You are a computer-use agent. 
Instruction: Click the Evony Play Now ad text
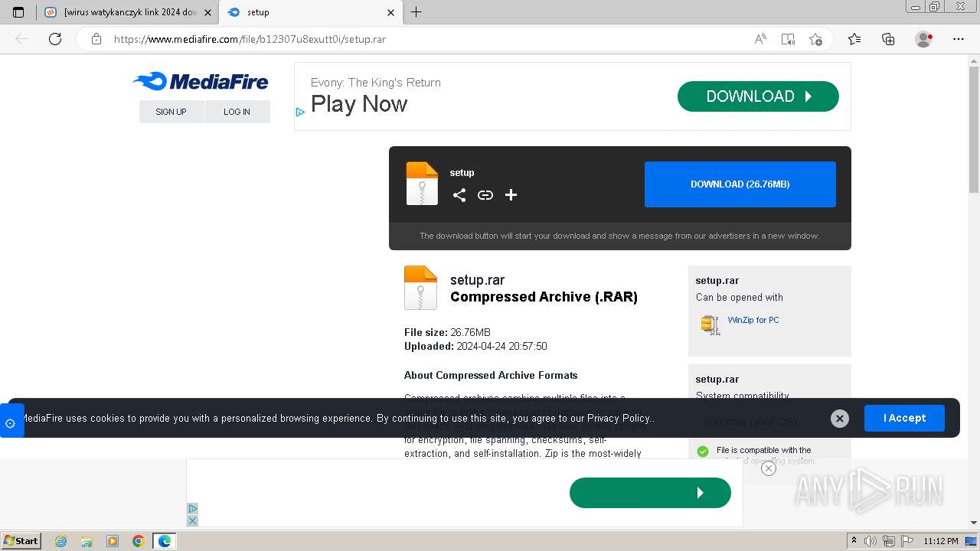tap(359, 104)
